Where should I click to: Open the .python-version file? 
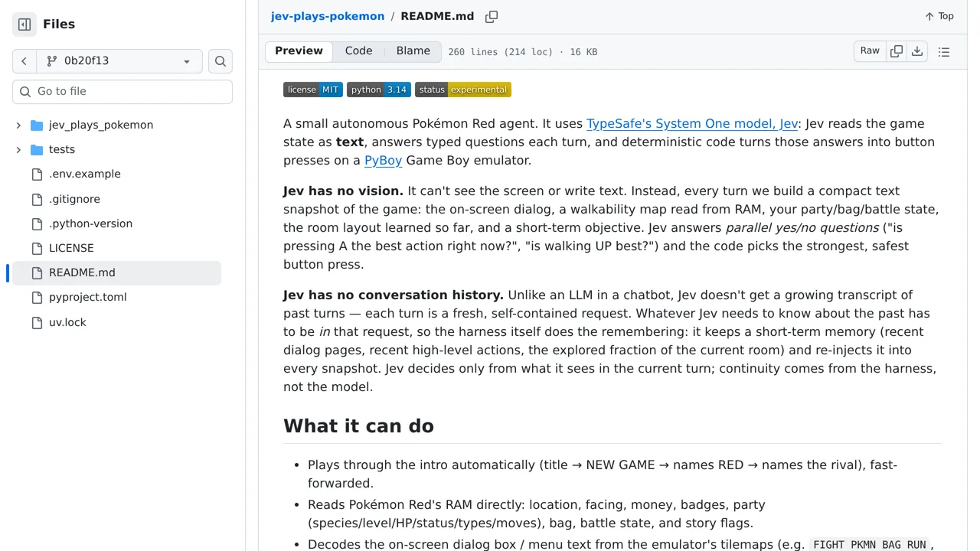[x=90, y=223]
